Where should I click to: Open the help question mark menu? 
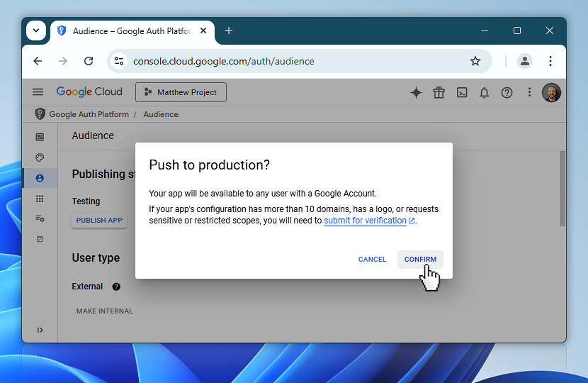507,92
